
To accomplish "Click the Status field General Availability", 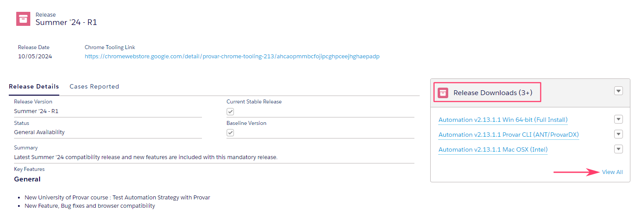I will point(40,132).
